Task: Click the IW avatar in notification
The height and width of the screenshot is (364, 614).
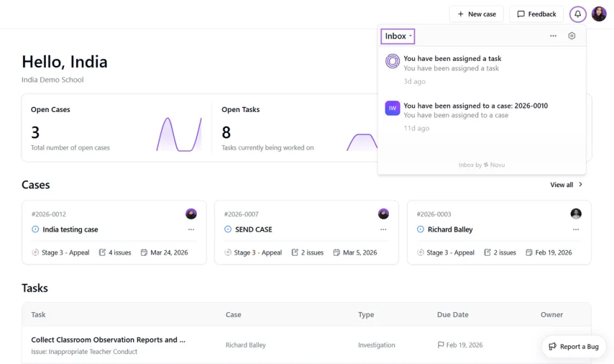Action: click(392, 108)
